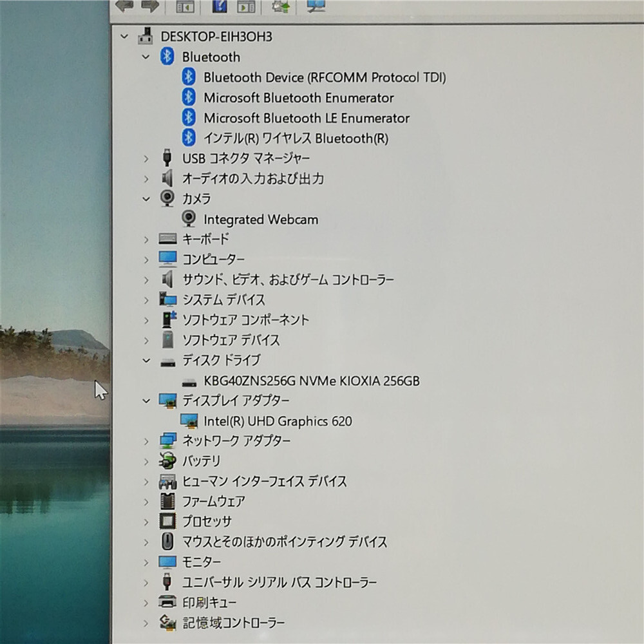Click the ディスク ドライブ category icon
The image size is (644, 644).
tap(167, 362)
